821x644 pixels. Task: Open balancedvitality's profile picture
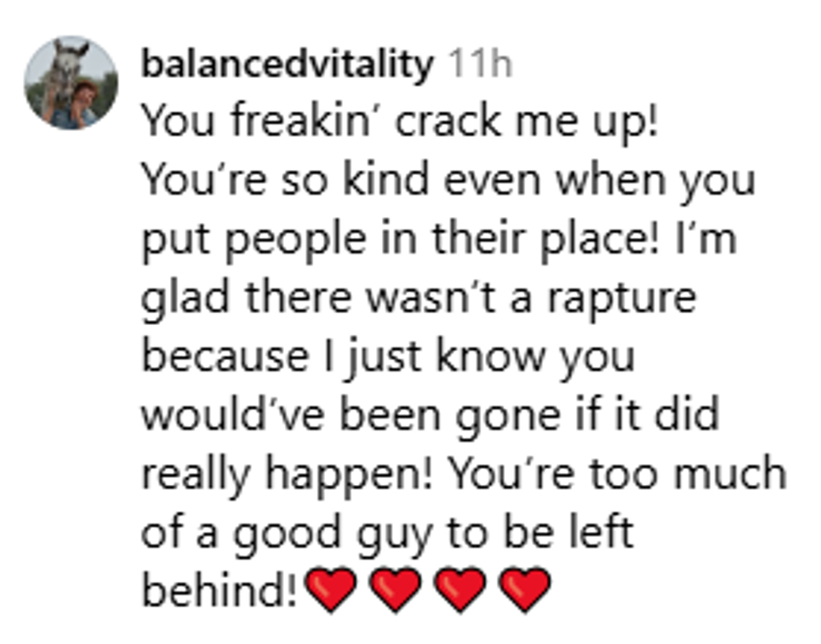coord(70,83)
